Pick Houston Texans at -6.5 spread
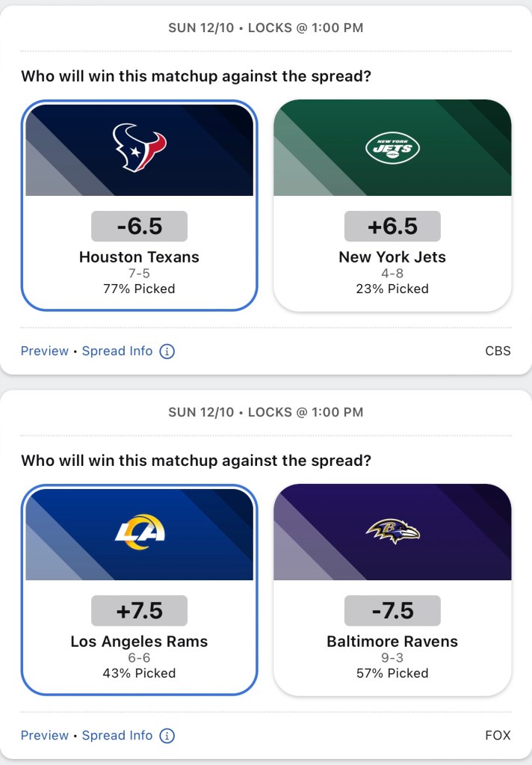 point(139,256)
